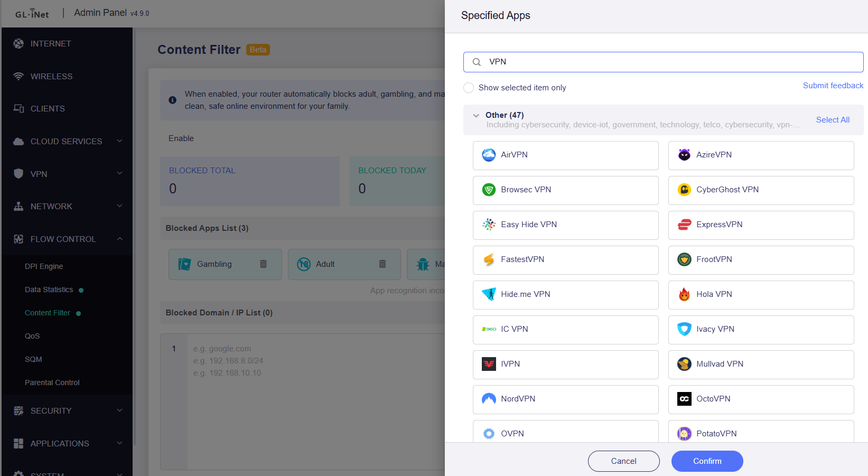
Task: Click the Confirm button
Action: tap(707, 461)
